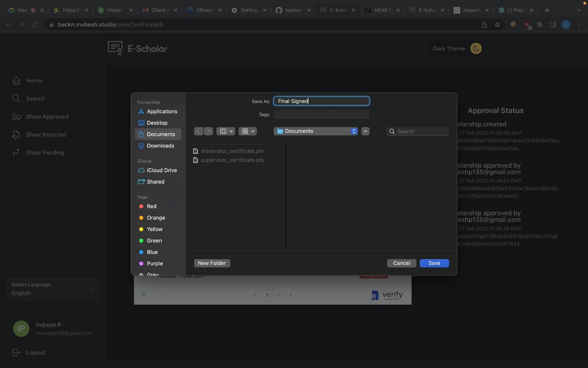This screenshot has width=588, height=368.
Task: Choose the Red tag
Action: (x=158, y=206)
